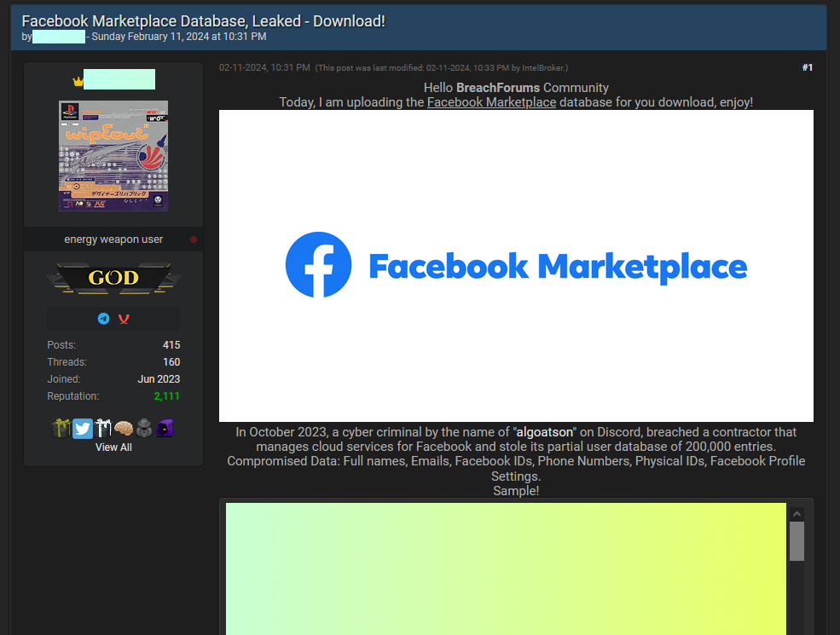840x635 pixels.
Task: Select the Telegram contact icon
Action: (103, 318)
